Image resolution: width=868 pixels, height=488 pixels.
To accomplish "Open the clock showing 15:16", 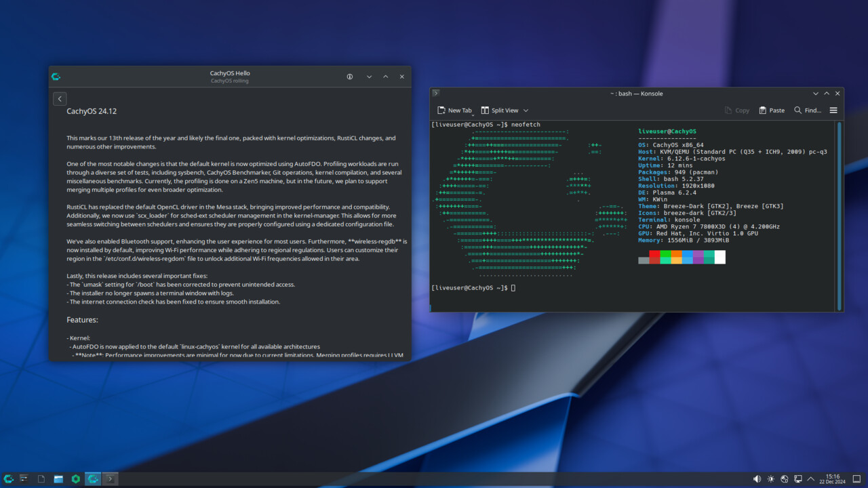I will tap(833, 479).
